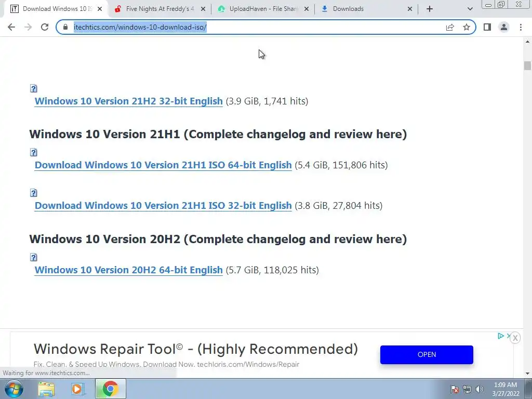This screenshot has width=532, height=399.
Task: Close the Download Windows 10 ISO tab
Action: click(100, 9)
